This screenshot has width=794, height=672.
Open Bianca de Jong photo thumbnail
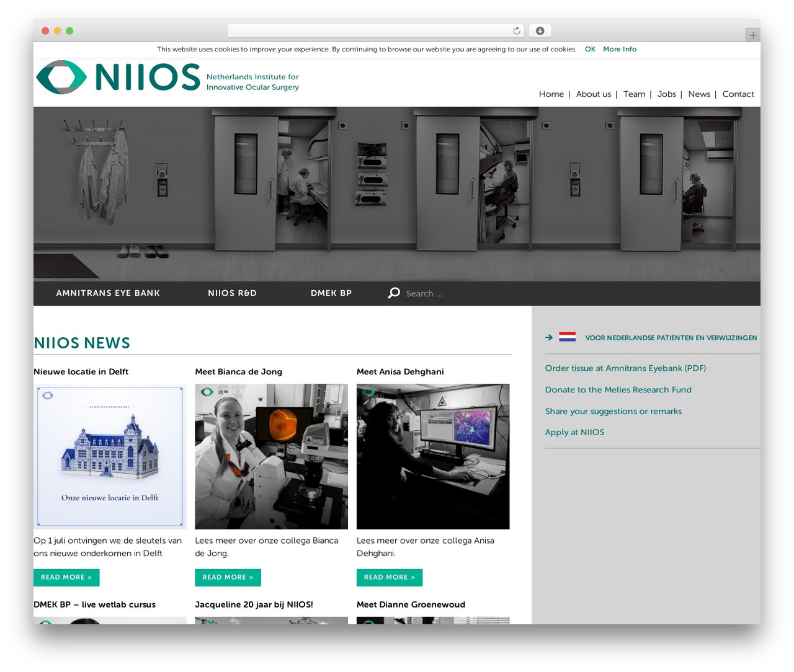(271, 456)
